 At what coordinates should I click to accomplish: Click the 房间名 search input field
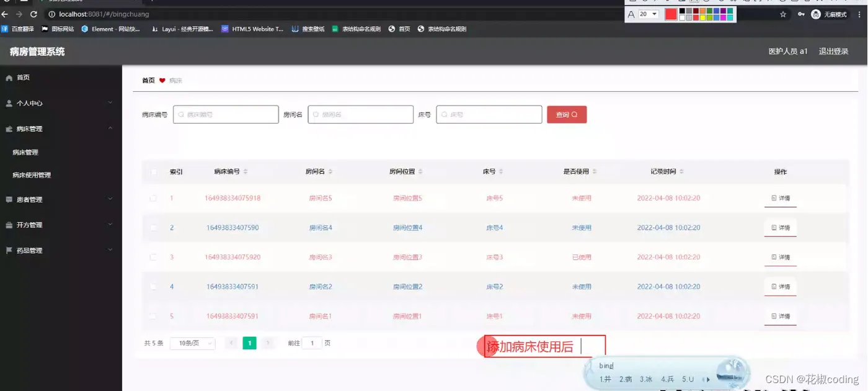pos(360,114)
